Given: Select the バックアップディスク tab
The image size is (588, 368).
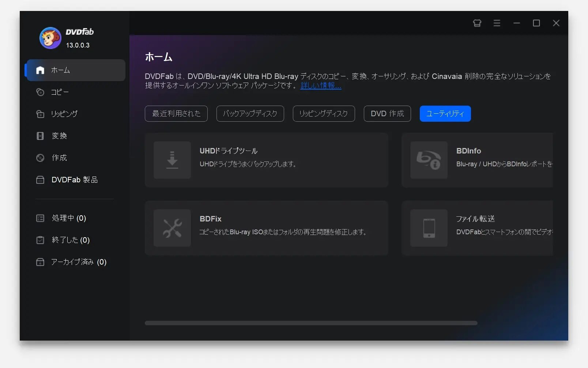Looking at the screenshot, I should [250, 114].
